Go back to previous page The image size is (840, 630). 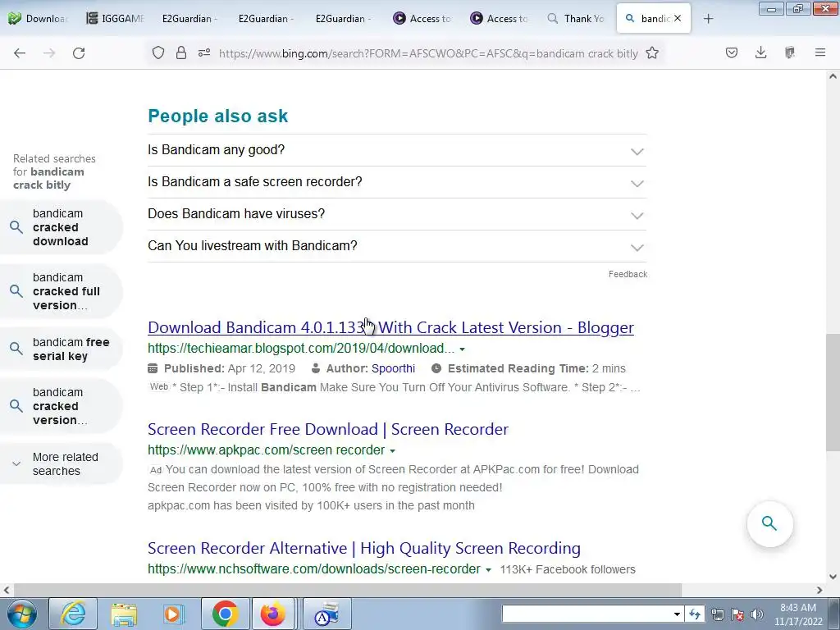[20, 53]
